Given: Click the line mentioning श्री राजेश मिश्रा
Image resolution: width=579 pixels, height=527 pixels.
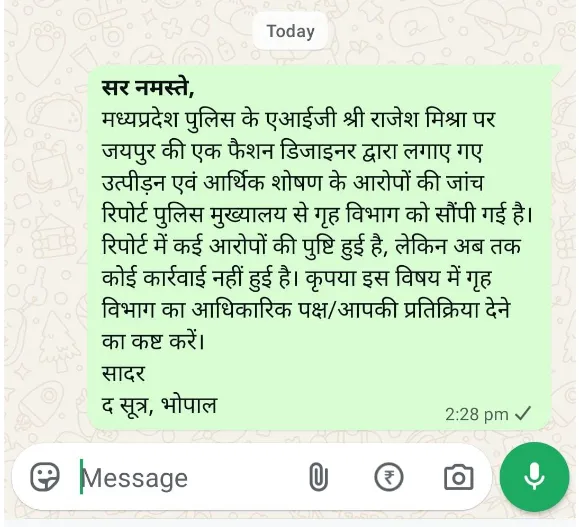Looking at the screenshot, I should point(298,120).
